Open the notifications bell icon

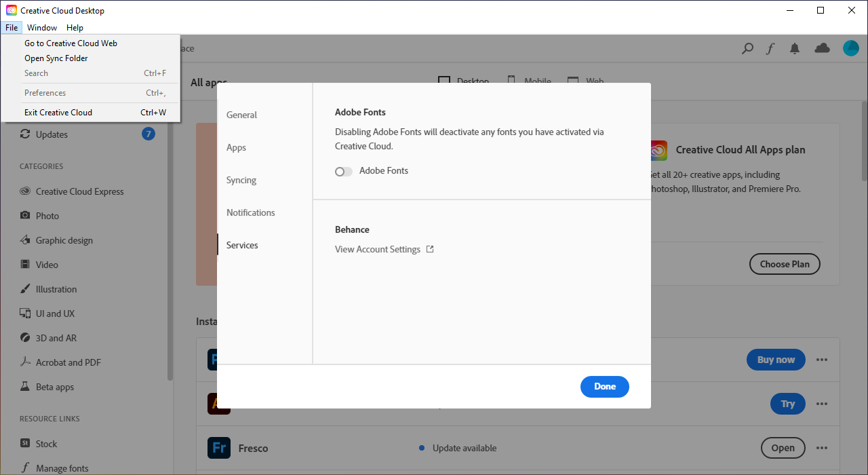tap(795, 49)
